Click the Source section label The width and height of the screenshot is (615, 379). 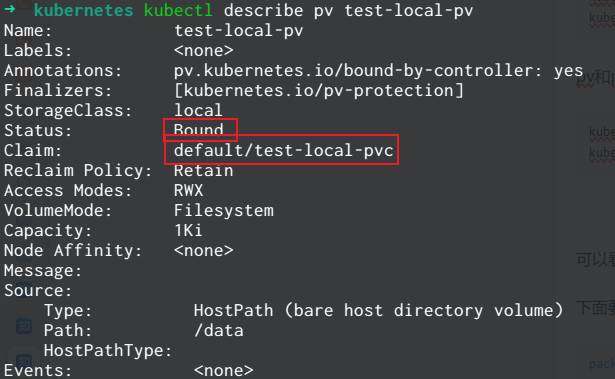(38, 291)
